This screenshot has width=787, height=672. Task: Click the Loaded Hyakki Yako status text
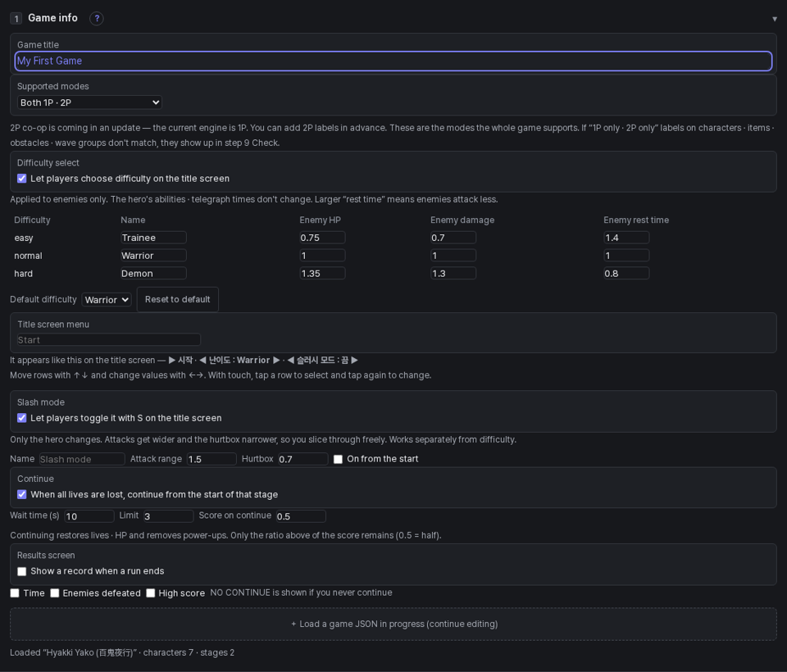pyautogui.click(x=122, y=652)
